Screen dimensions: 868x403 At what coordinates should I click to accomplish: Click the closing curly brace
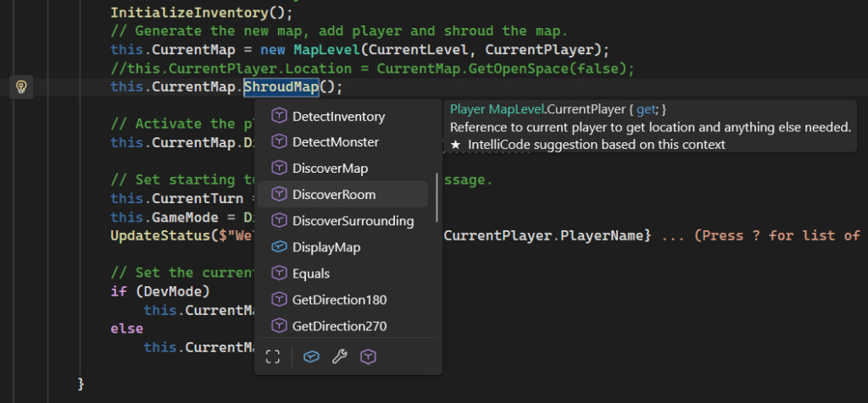pos(81,384)
